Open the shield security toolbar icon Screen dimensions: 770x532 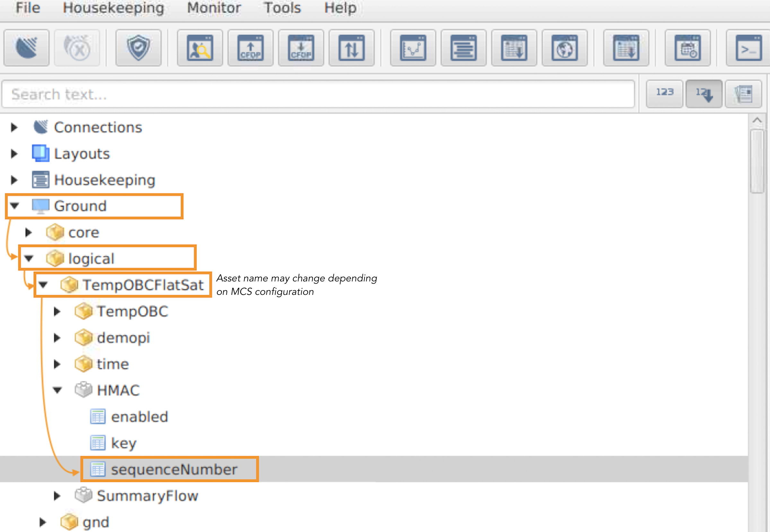coord(138,48)
